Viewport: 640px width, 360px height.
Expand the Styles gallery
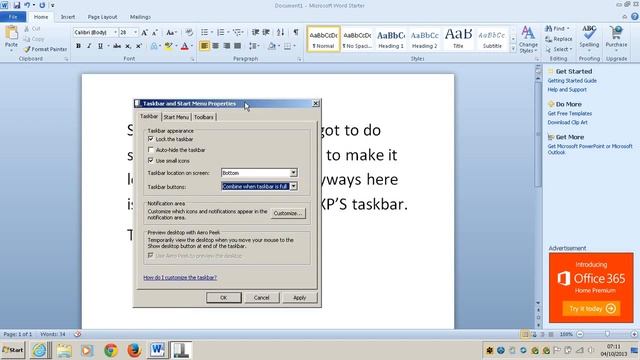pos(513,49)
